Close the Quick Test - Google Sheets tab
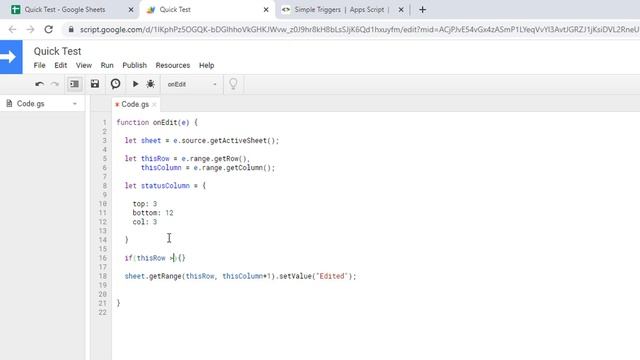Image resolution: width=640 pixels, height=360 pixels. (131, 9)
